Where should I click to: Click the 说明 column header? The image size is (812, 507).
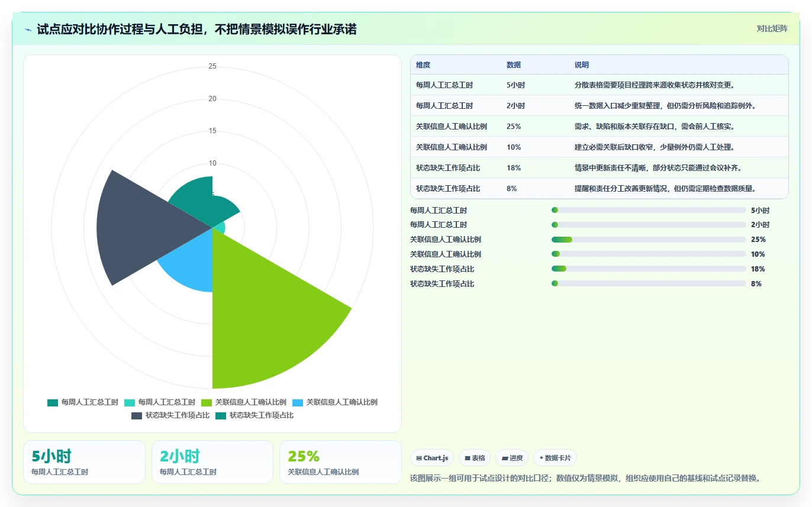(x=582, y=65)
